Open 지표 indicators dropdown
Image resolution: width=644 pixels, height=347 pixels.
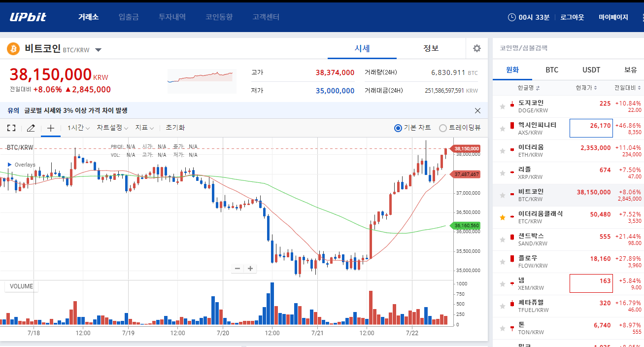pos(144,128)
